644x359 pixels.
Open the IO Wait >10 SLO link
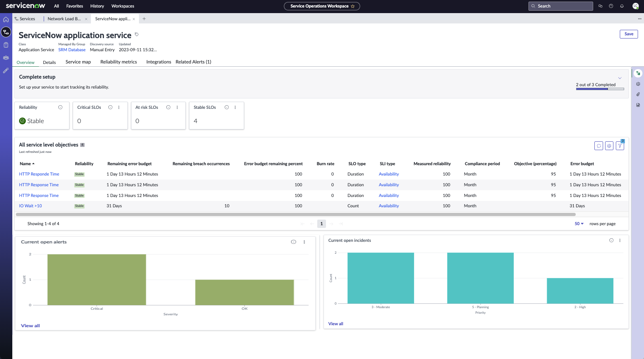(31, 206)
